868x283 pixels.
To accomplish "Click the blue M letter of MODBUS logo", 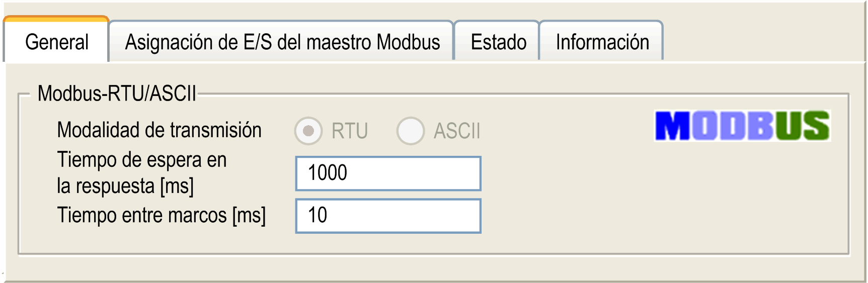I will [673, 126].
